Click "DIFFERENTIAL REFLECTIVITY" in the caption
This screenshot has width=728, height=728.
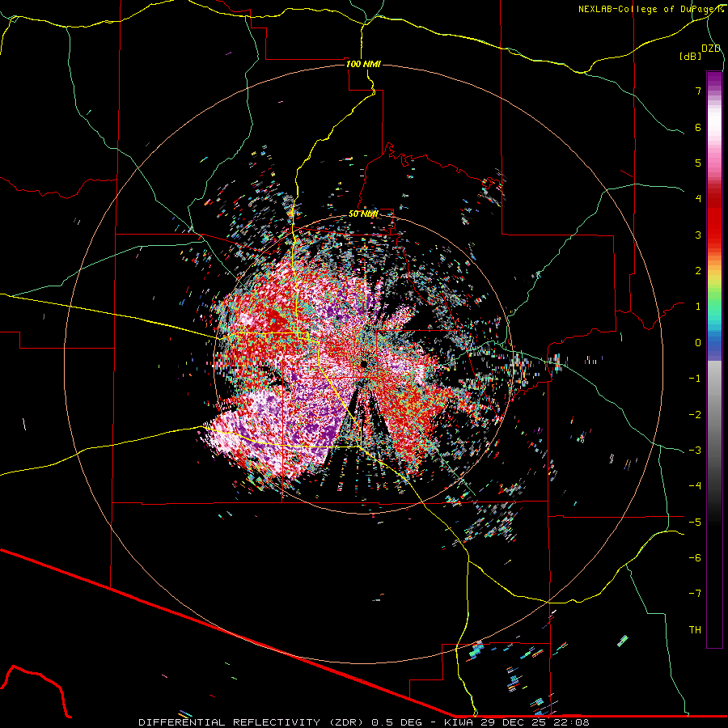coord(230,722)
